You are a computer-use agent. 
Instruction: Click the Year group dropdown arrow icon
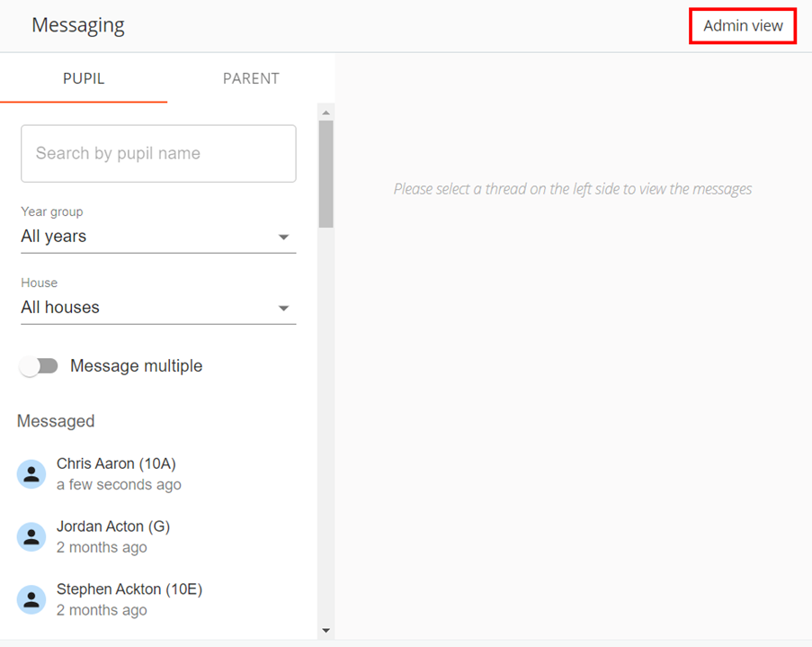[284, 237]
